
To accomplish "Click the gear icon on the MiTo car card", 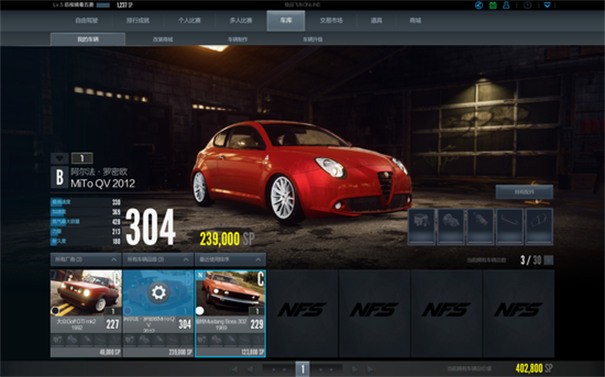I will 159,292.
